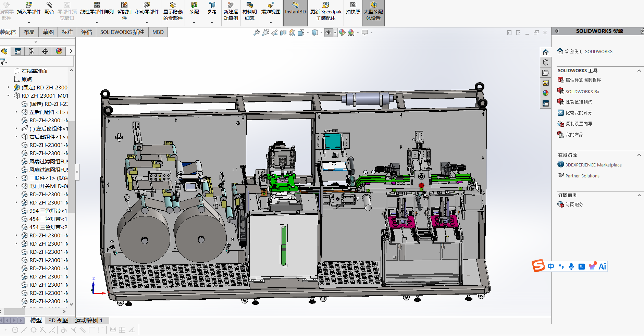This screenshot has height=336, width=644.
Task: Open the PropertyManager tab icon
Action: tap(18, 51)
